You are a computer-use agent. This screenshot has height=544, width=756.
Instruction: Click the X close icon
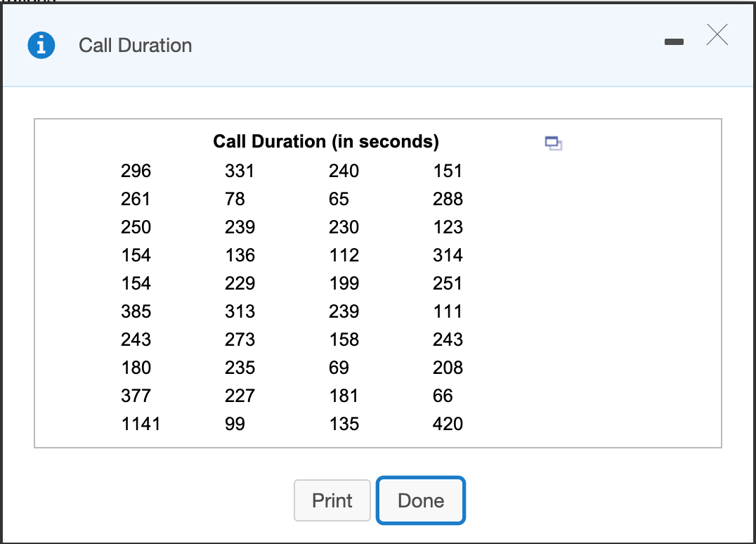pyautogui.click(x=717, y=34)
